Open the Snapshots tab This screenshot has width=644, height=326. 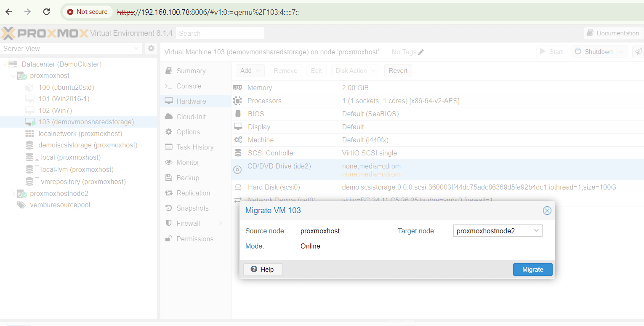(x=196, y=208)
